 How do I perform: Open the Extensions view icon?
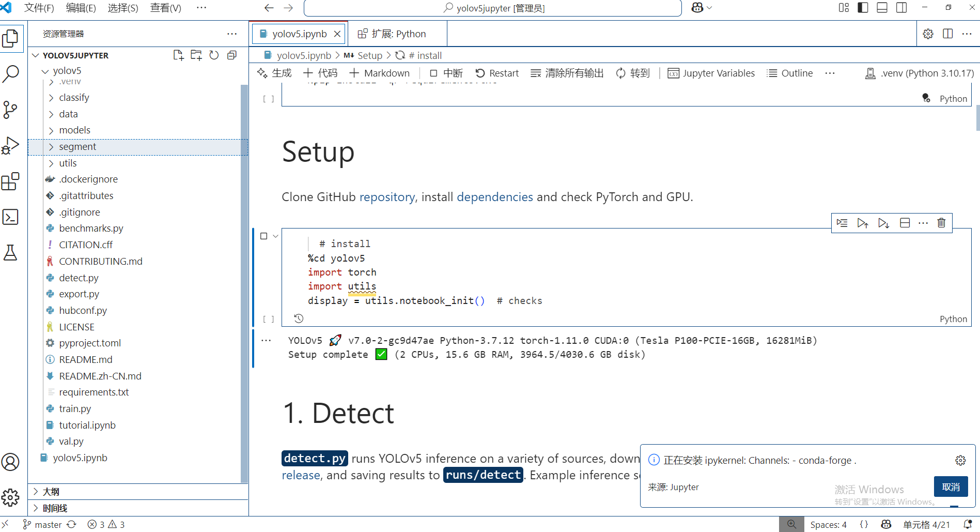pyautogui.click(x=10, y=181)
